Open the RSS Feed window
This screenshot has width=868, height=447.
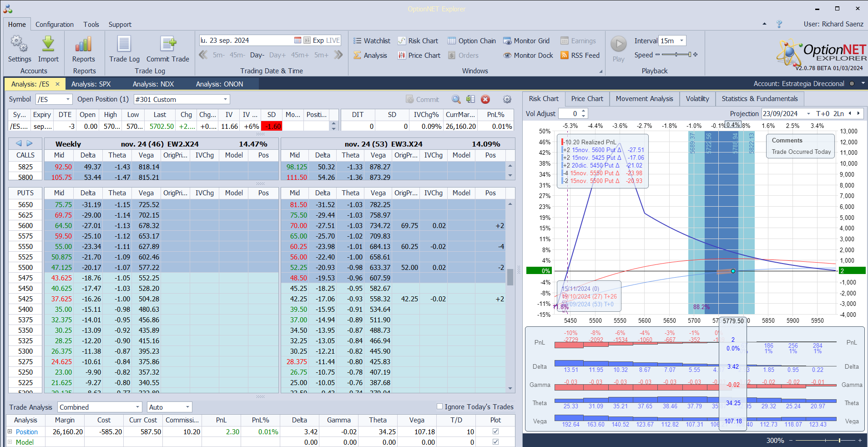580,56
